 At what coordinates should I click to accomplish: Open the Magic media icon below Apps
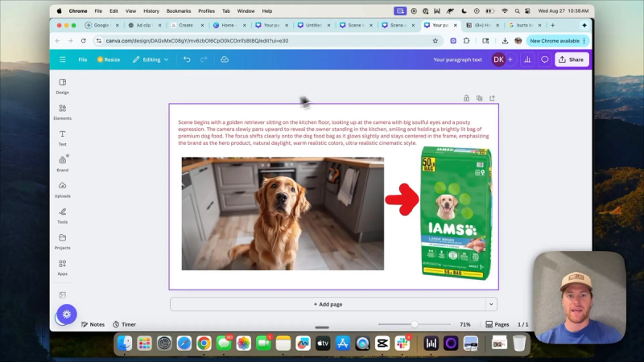[x=63, y=294]
